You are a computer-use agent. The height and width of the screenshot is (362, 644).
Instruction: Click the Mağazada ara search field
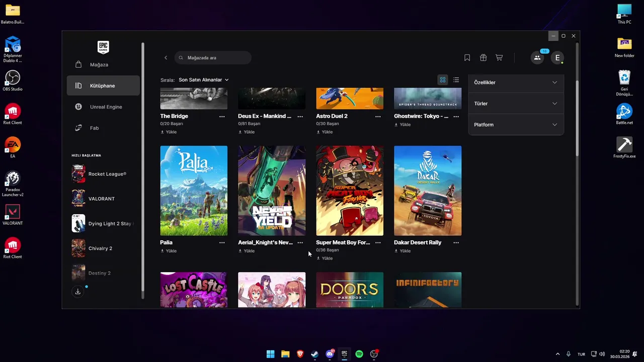[x=213, y=58]
